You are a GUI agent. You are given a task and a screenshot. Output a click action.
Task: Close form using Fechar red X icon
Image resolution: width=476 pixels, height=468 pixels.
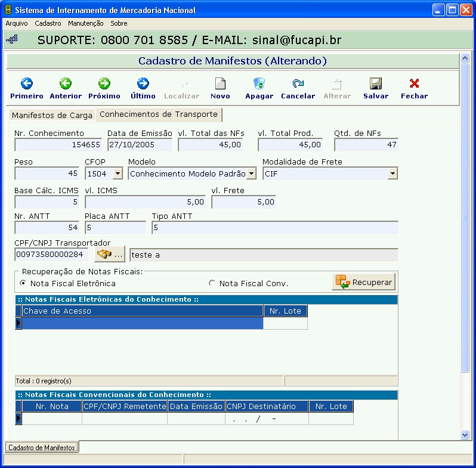[x=414, y=84]
